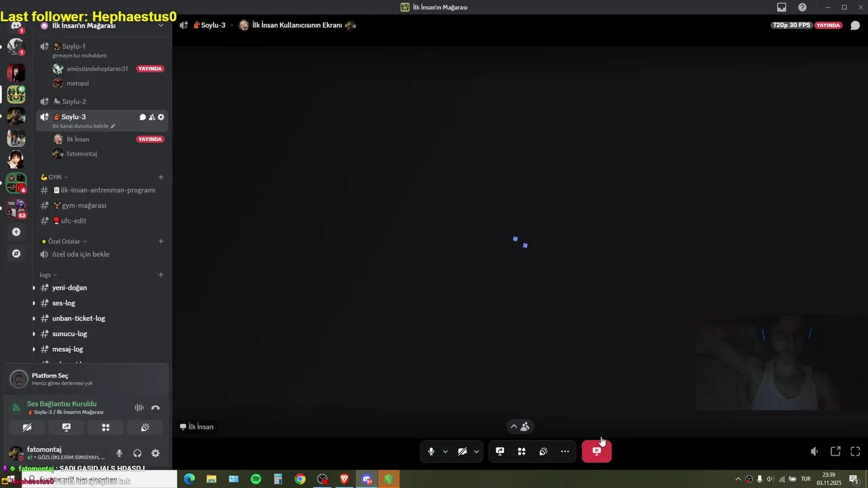Viewport: 868px width, 488px height.
Task: Disconnect from voice with hang-up icon
Action: 155,407
